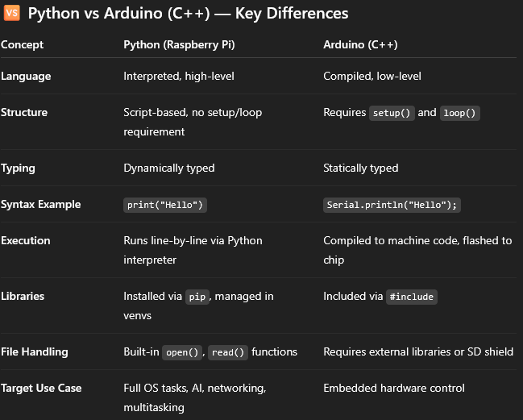Click the orange VS emoji icon
This screenshot has width=523, height=420.
click(x=12, y=14)
